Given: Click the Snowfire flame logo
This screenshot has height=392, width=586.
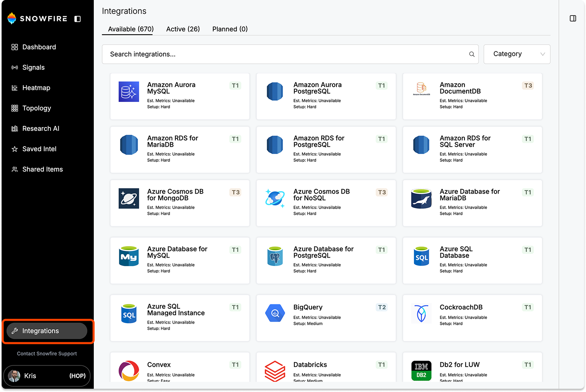Looking at the screenshot, I should [12, 18].
